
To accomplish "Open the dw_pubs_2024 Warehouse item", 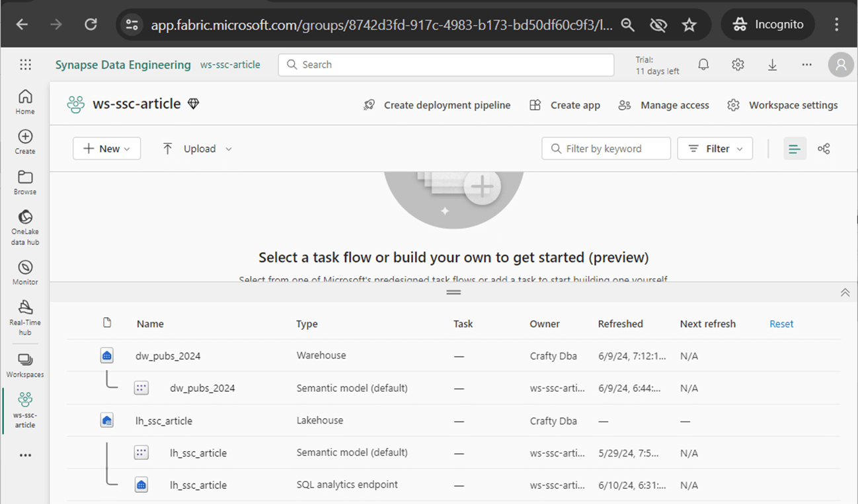I will point(168,356).
